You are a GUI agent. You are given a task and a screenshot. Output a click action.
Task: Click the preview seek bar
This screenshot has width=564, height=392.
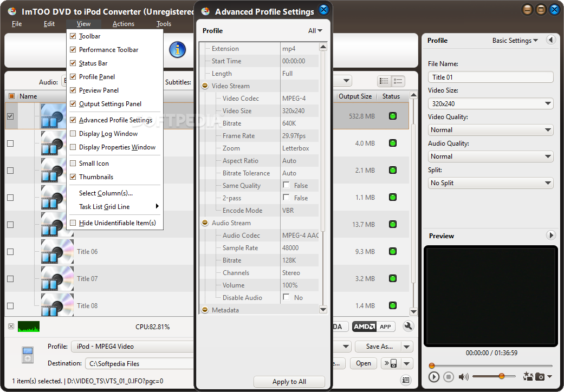point(491,366)
